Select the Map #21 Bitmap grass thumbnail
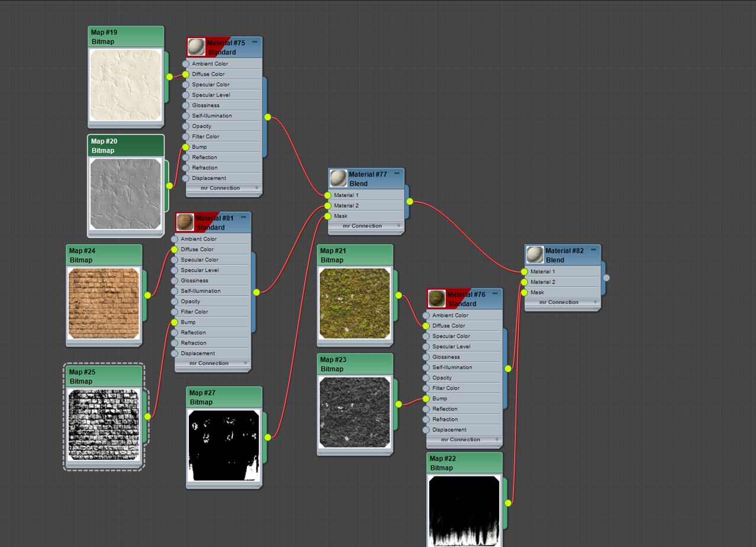This screenshot has width=756, height=547. click(354, 303)
